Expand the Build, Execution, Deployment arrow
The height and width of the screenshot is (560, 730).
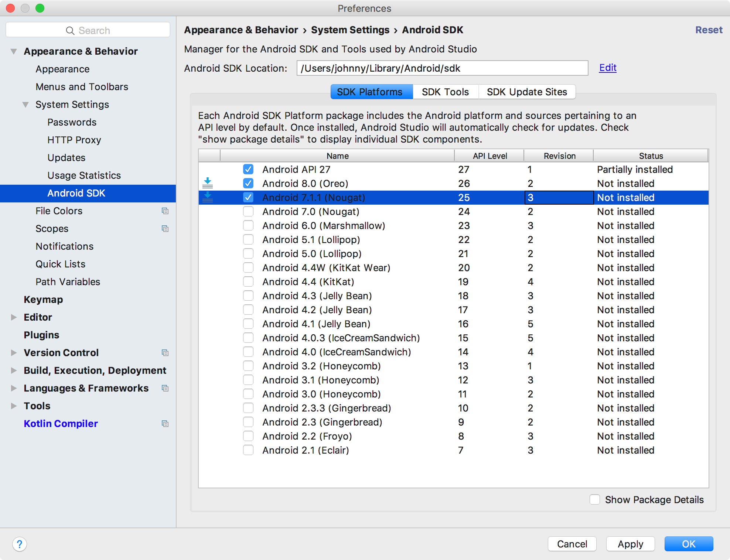tap(14, 371)
